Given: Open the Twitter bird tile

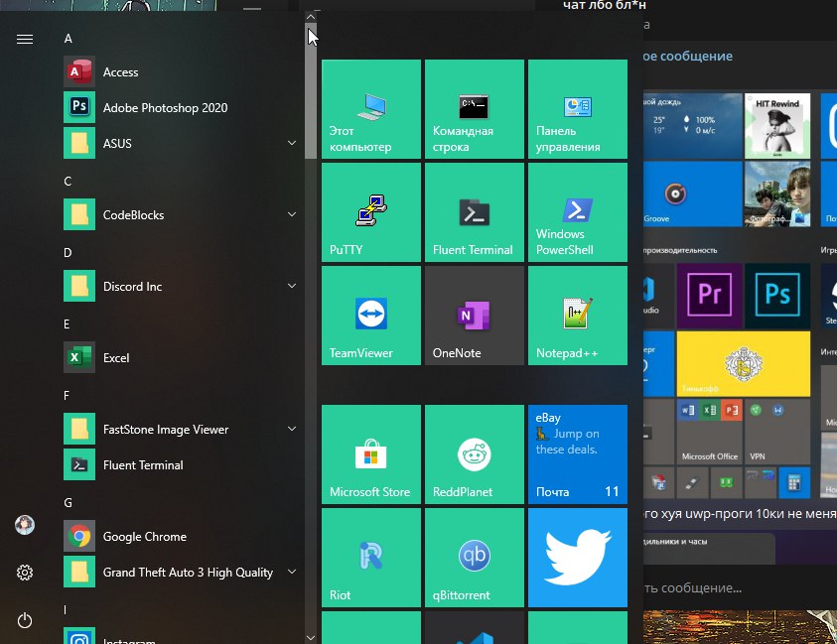Looking at the screenshot, I should [x=578, y=558].
